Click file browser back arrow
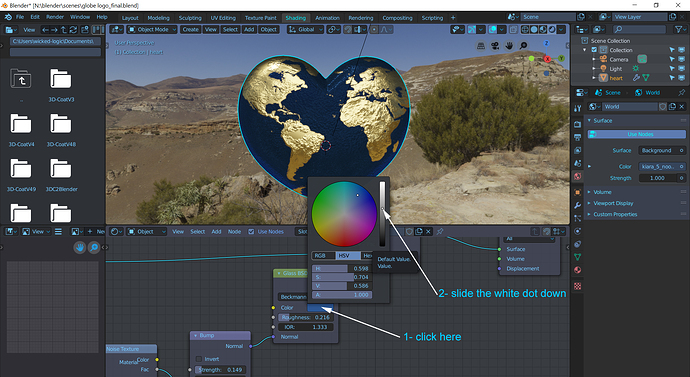Viewport: 690px width, 377px height. click(45, 29)
